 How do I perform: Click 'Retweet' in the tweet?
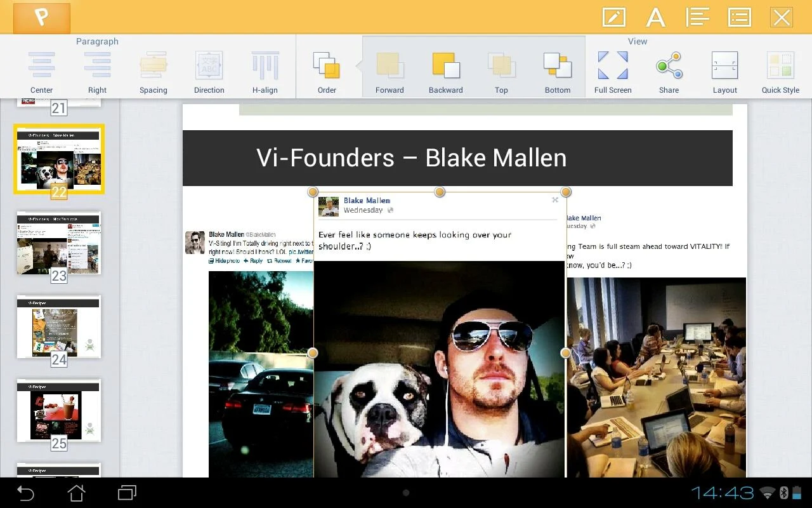280,261
